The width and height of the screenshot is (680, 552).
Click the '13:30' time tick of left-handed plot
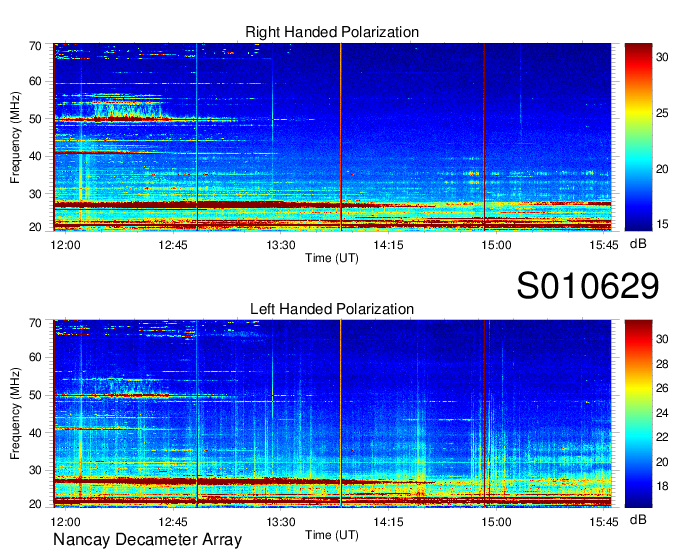[281, 522]
